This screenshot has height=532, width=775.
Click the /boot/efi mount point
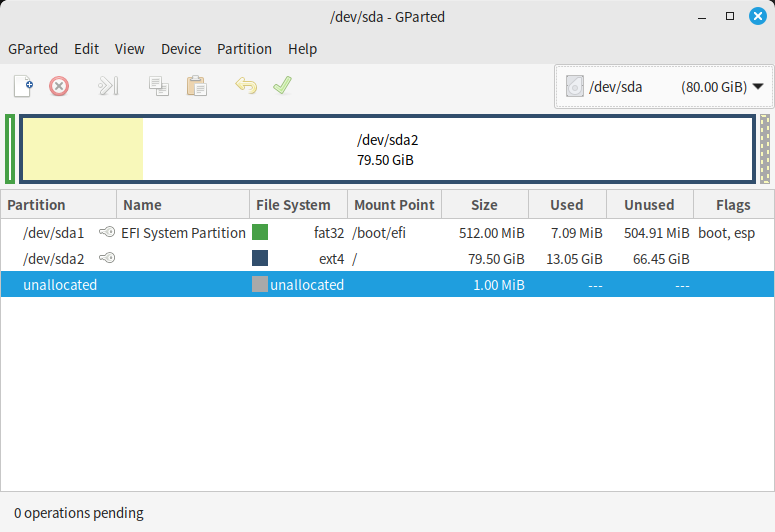click(x=379, y=232)
